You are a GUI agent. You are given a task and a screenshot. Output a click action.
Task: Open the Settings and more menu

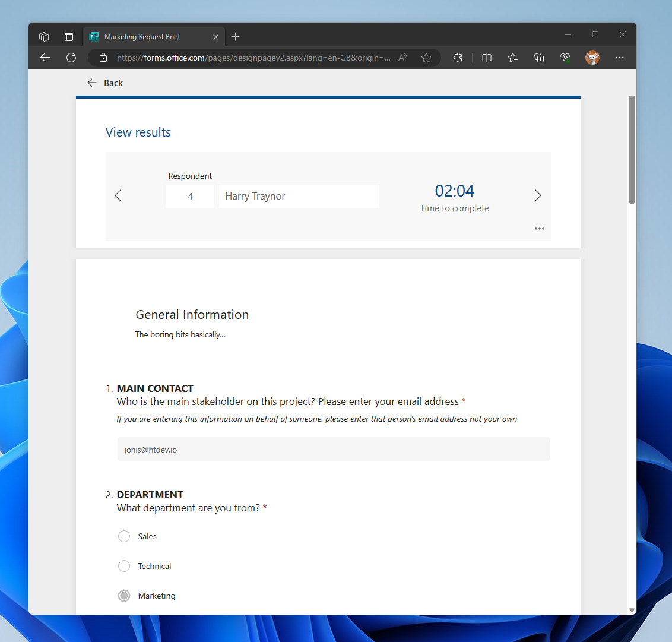(619, 58)
